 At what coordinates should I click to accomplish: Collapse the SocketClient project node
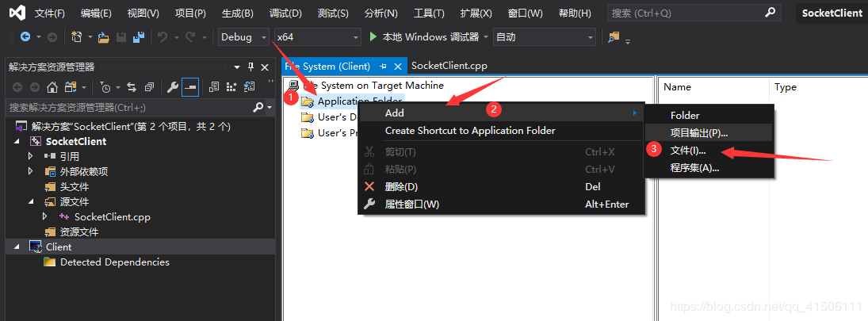[x=17, y=142]
